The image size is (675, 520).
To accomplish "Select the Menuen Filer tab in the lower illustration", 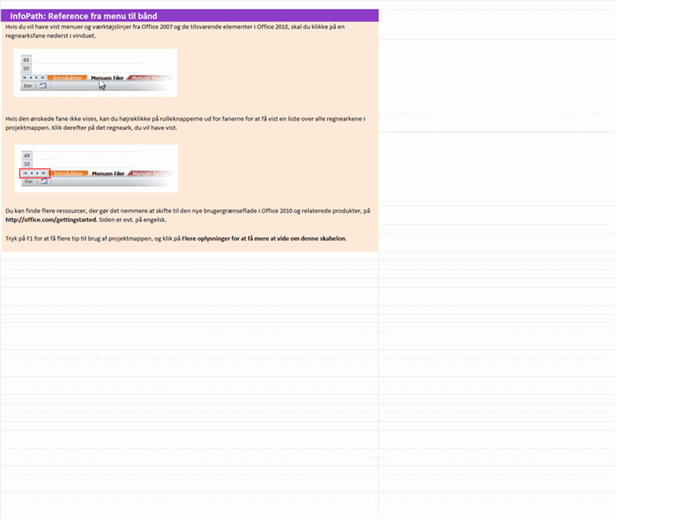I will pyautogui.click(x=107, y=173).
